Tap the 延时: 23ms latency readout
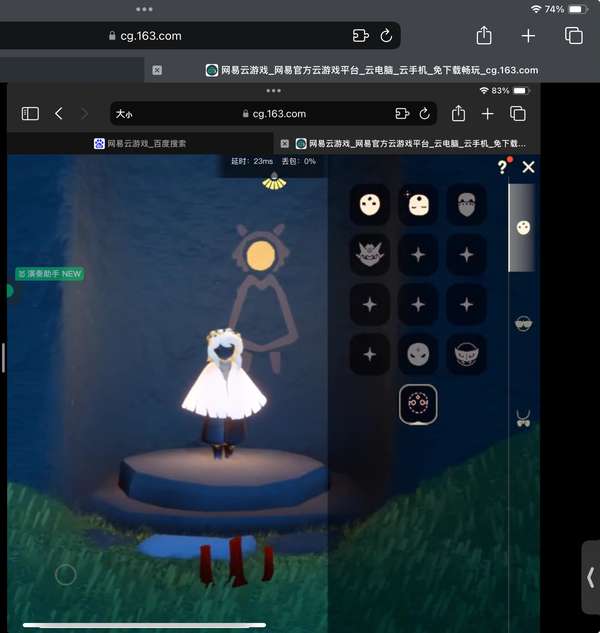600x633 pixels. coord(252,161)
